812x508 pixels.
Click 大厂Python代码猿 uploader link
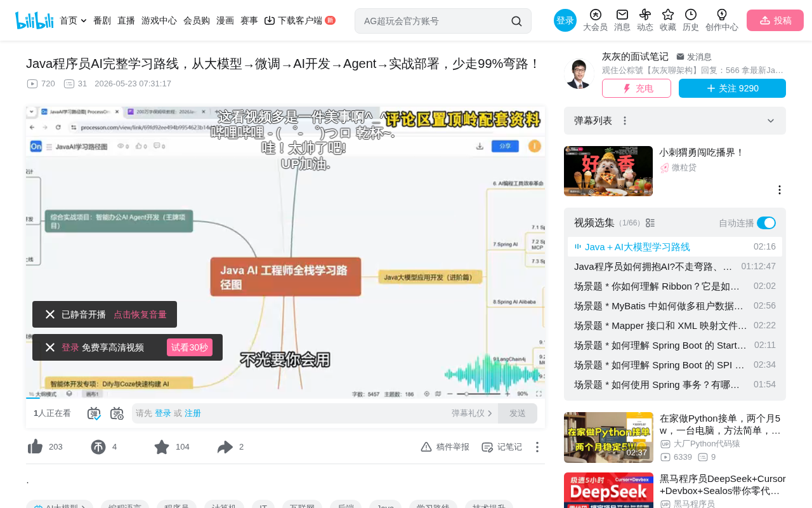[700, 444]
